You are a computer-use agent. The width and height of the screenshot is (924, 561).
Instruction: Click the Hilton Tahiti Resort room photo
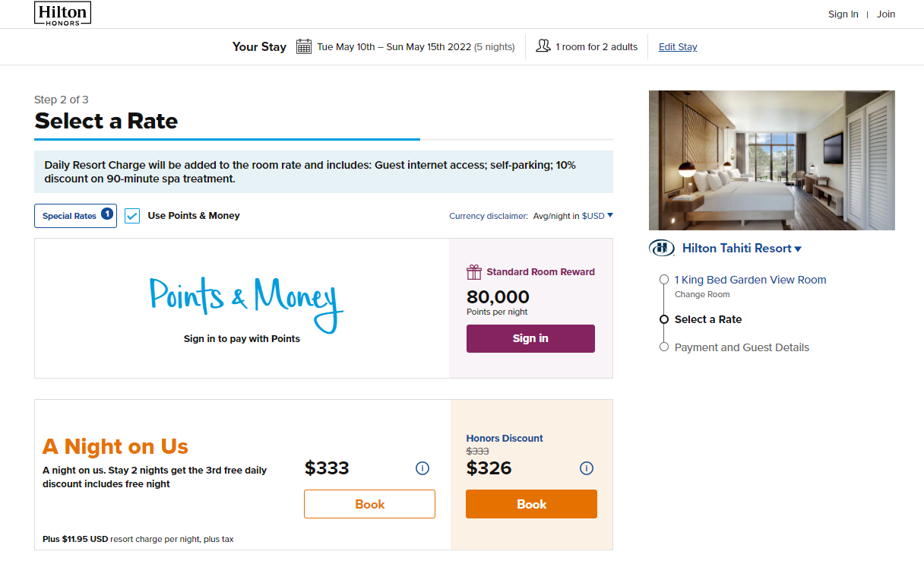(x=771, y=160)
